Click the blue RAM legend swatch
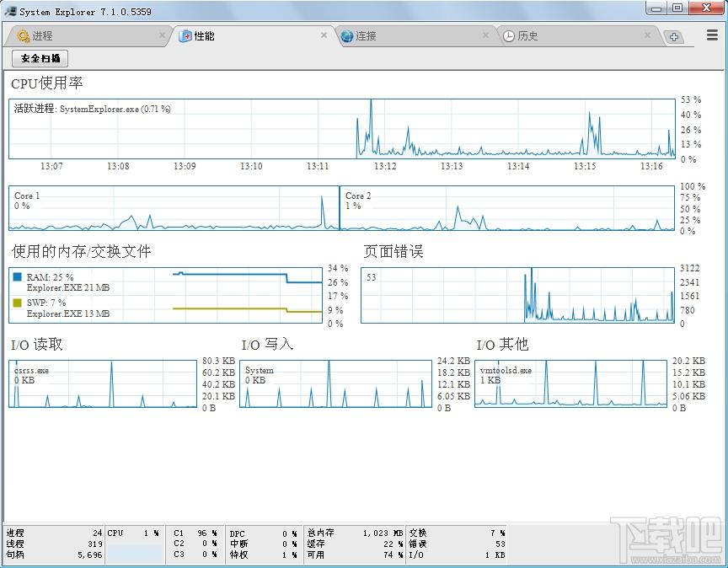Viewport: 728px width, 568px height. tap(17, 276)
